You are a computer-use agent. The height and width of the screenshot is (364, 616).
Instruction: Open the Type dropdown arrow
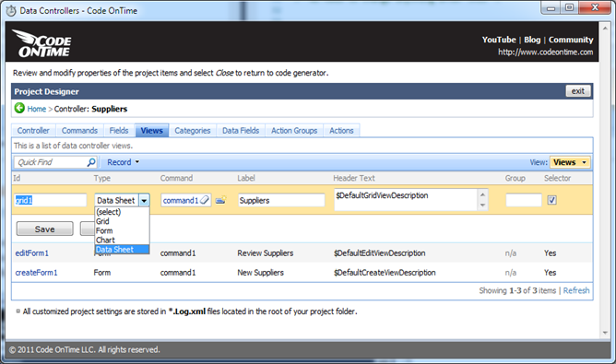[x=144, y=200]
